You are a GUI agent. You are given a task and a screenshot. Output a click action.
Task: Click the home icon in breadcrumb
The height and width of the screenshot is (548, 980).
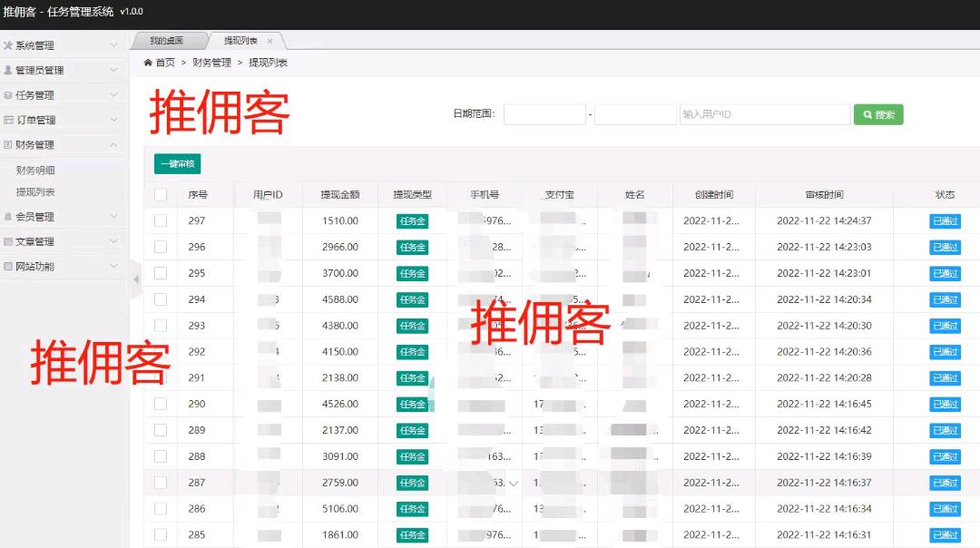tap(148, 63)
